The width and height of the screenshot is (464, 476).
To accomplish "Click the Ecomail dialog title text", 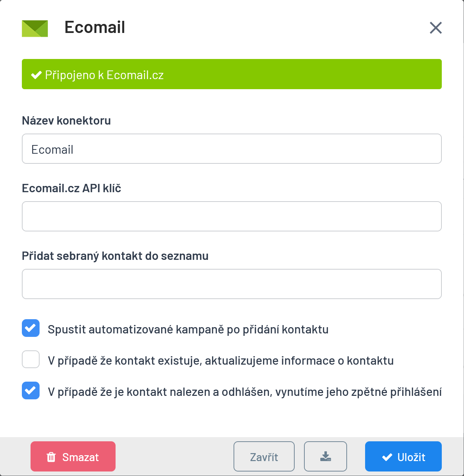I will 95,27.
